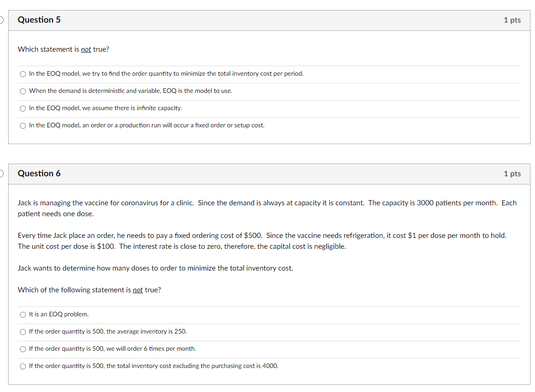Click the Question 6 marker on left edge
535x392 pixels.
click(x=1, y=174)
